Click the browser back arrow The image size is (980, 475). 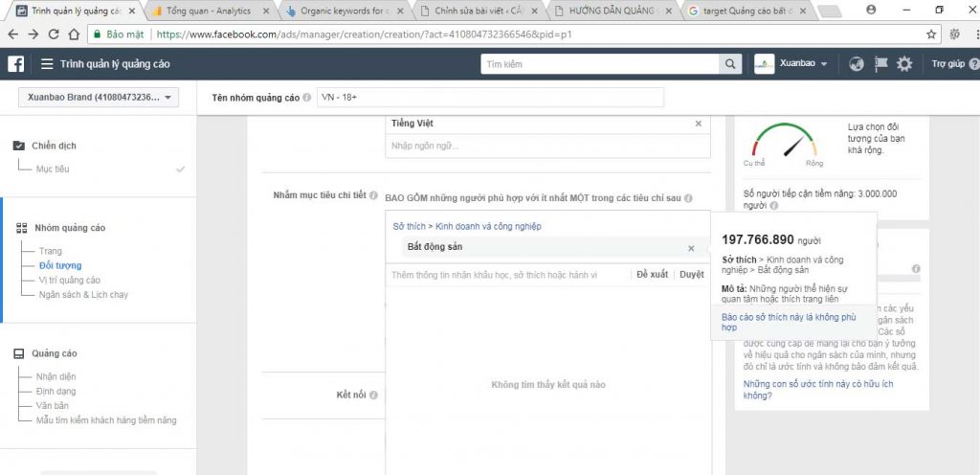13,34
